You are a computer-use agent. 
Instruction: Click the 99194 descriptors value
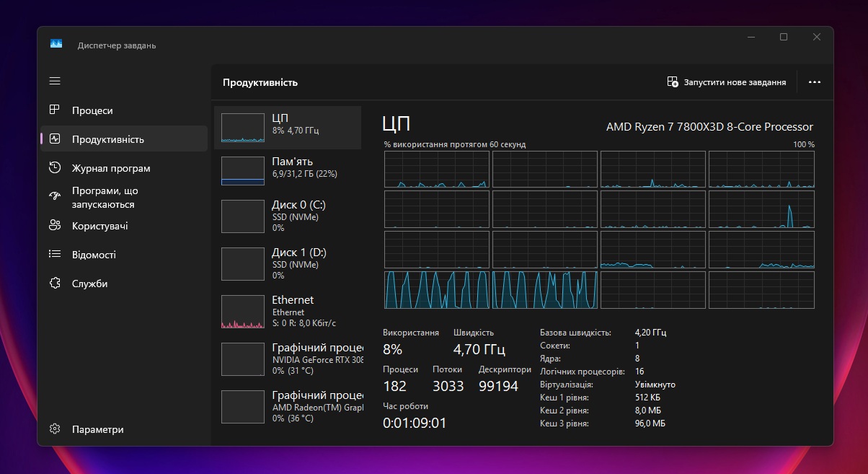coord(499,386)
